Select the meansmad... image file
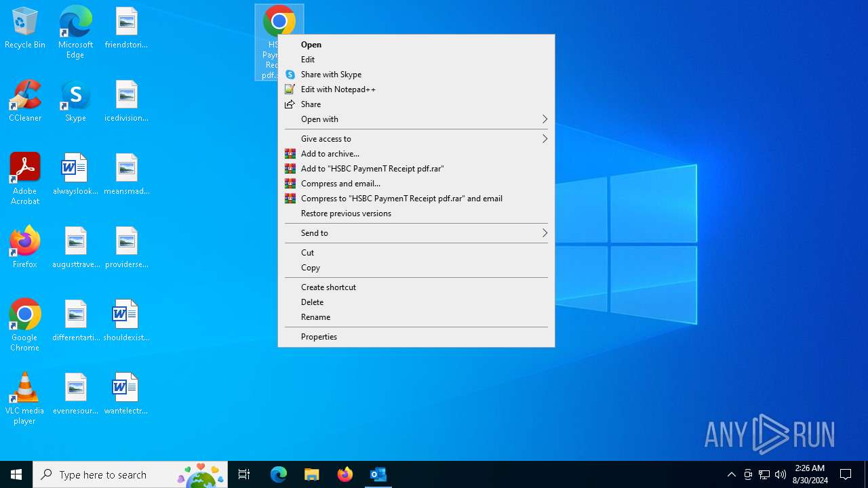 tap(126, 175)
